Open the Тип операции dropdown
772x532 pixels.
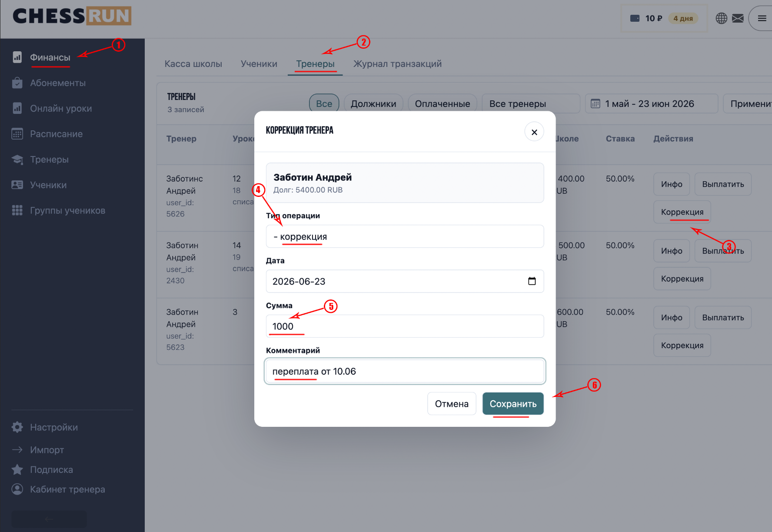coord(405,236)
